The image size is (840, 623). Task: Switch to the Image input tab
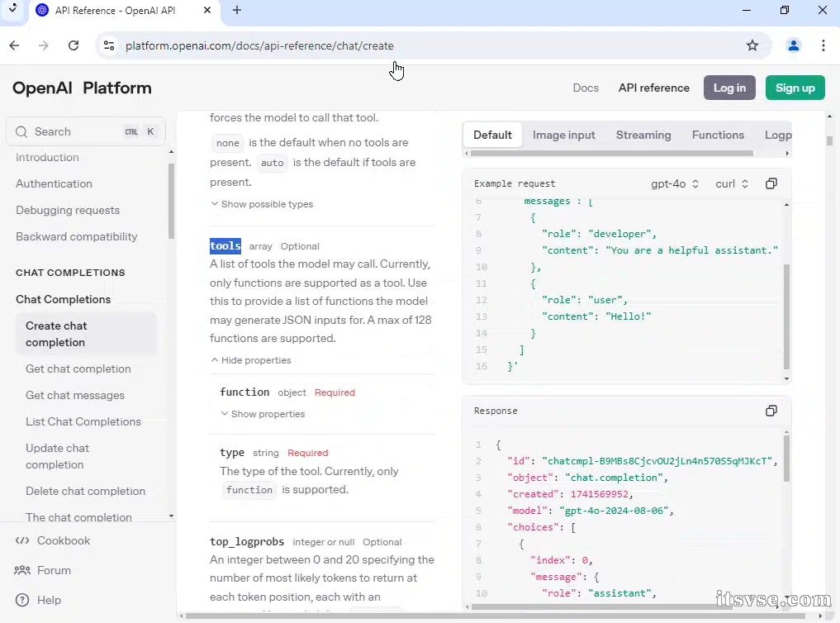coord(563,135)
